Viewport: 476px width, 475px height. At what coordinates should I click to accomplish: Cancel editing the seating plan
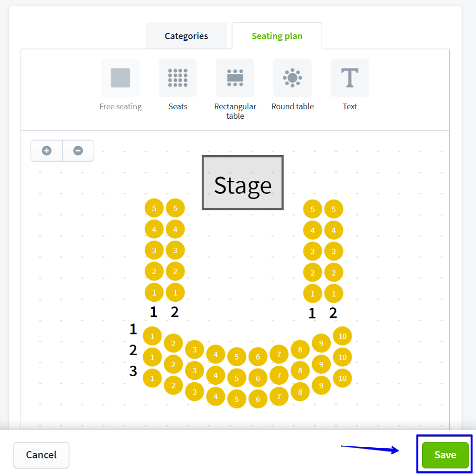tap(41, 455)
